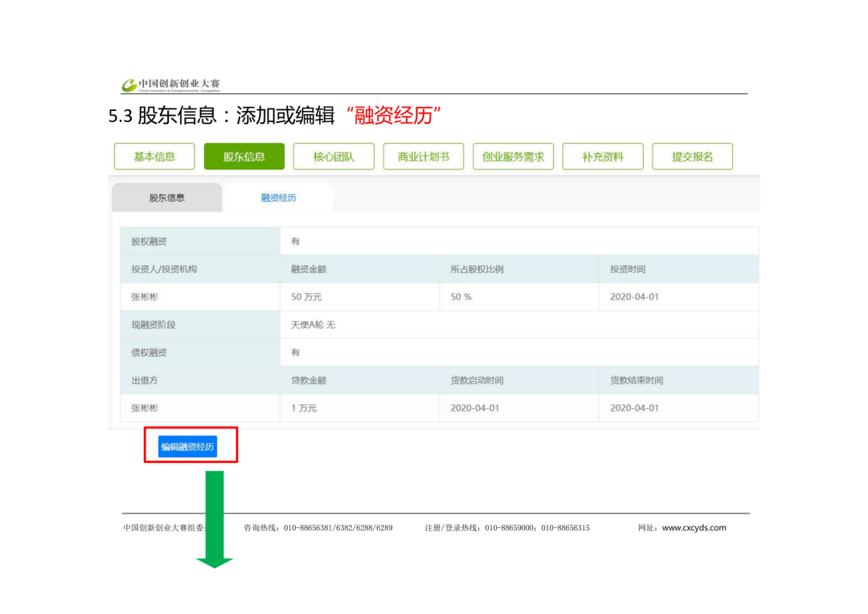Select the 融资经历 sub-tab

point(278,198)
